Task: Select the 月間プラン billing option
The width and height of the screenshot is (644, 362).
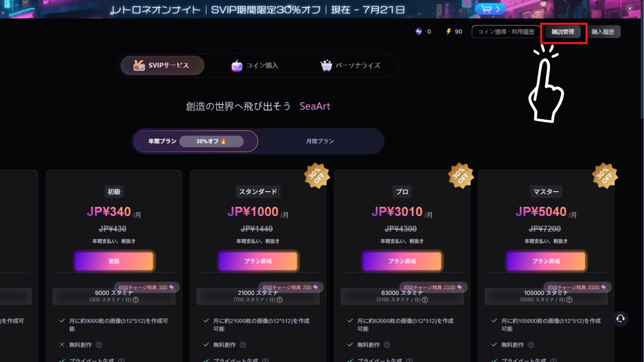Action: 320,141
